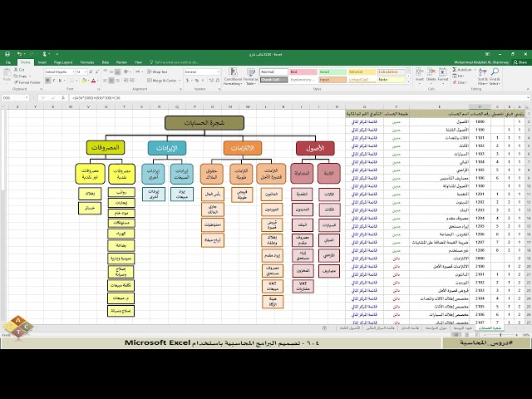Click the Copy icon in Clipboard
Image resolution: width=532 pixels, height=399 pixels.
(16, 76)
